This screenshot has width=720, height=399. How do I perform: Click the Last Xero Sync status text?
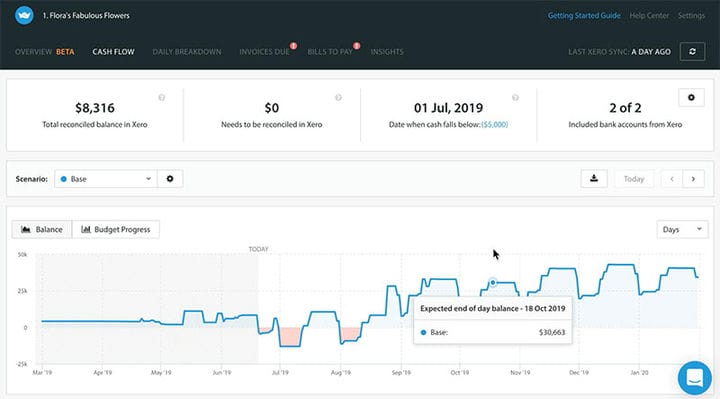point(619,51)
